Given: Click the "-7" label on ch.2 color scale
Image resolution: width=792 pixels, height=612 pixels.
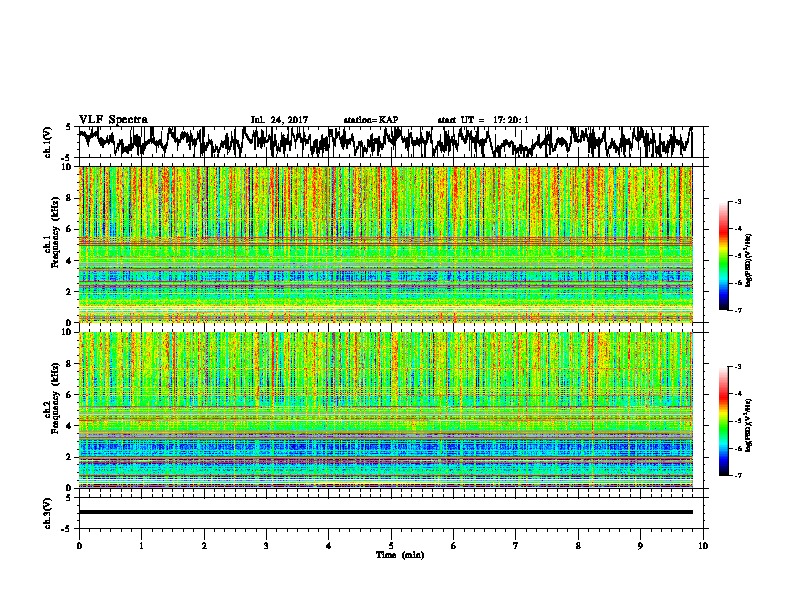Looking at the screenshot, I should (738, 476).
